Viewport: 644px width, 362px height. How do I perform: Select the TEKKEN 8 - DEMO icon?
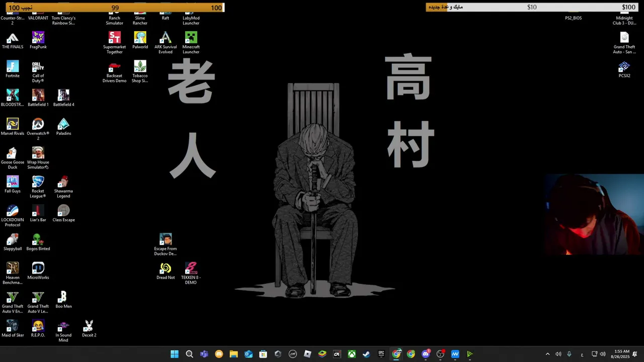(191, 274)
